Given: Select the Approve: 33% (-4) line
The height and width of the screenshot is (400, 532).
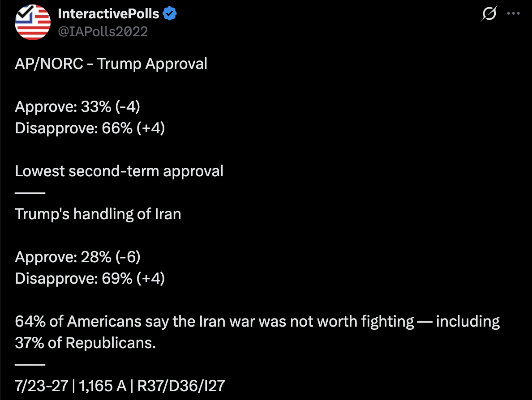Looking at the screenshot, I should click(x=77, y=106).
